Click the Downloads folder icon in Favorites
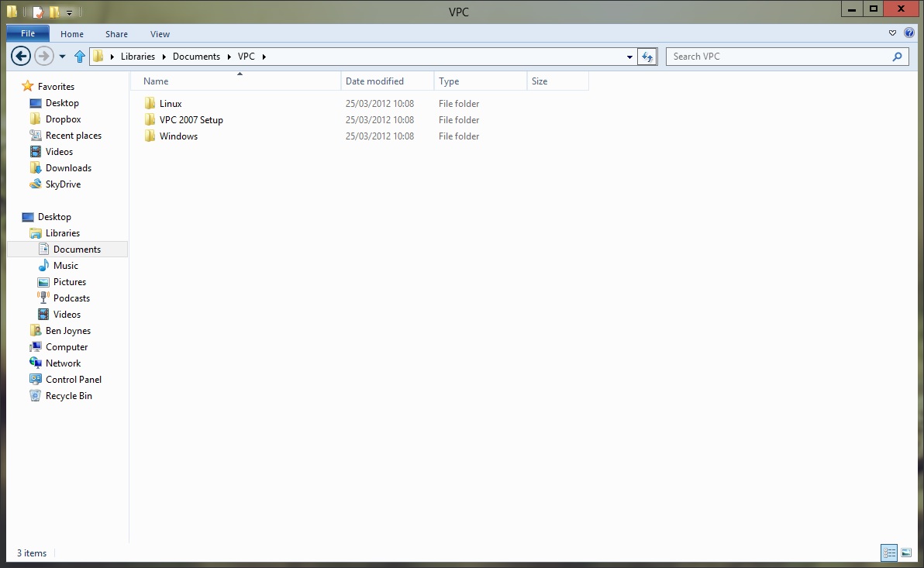The height and width of the screenshot is (568, 924). click(x=36, y=168)
